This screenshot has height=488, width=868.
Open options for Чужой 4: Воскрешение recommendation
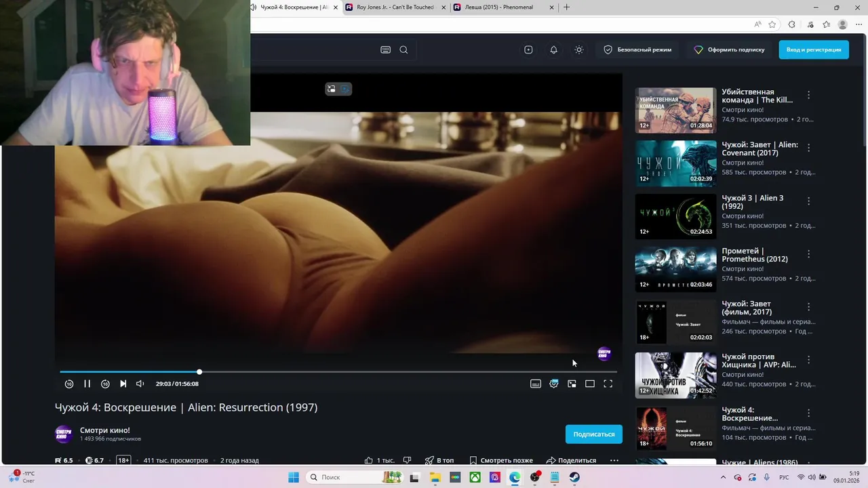[x=808, y=413]
